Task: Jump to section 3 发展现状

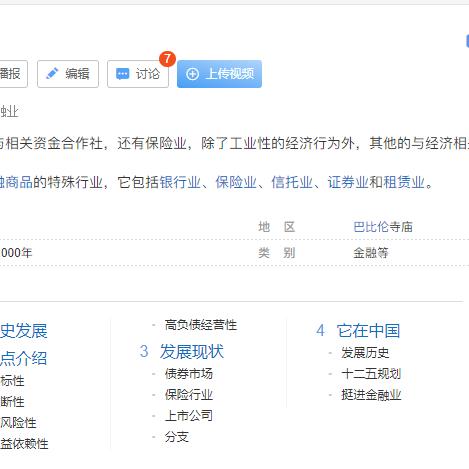Action: tap(191, 352)
